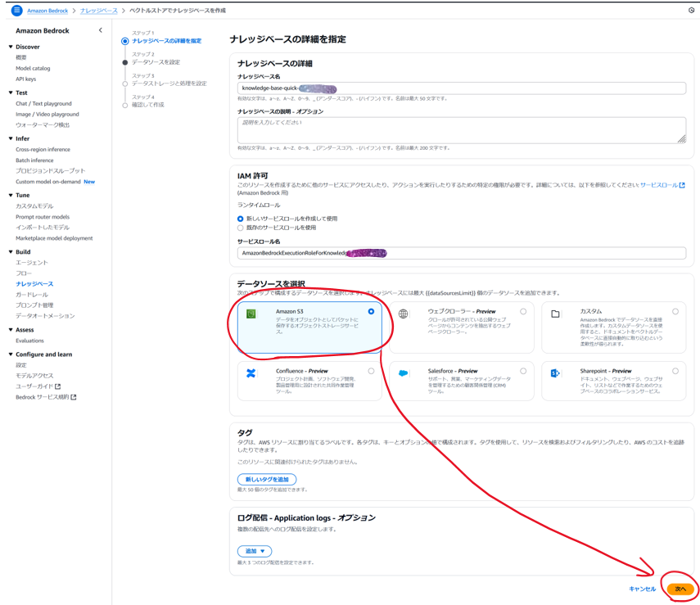Click external link icon next to ユーザーガイド

coord(57,386)
